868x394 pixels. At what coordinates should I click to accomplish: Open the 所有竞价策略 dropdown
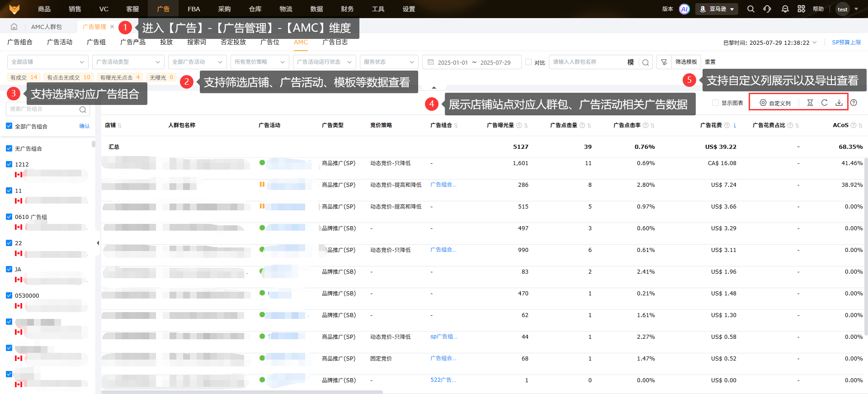pos(259,62)
